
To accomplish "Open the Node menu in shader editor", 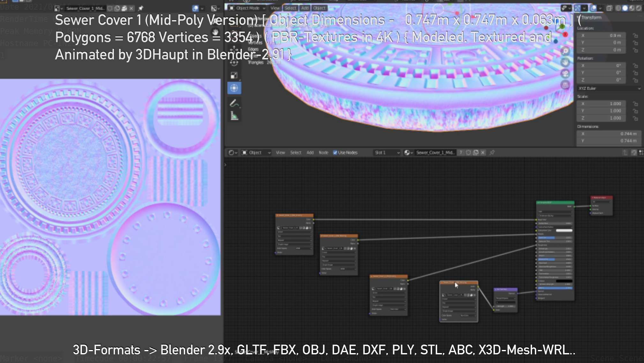I will (x=323, y=152).
